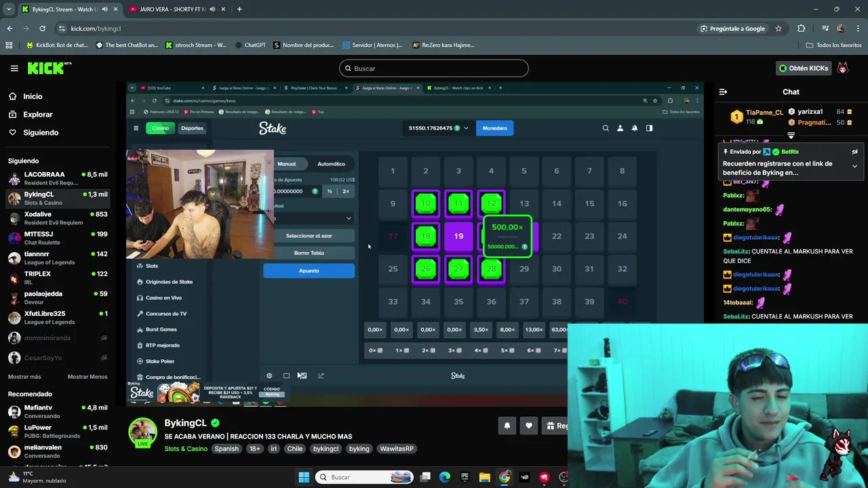The image size is (868, 488).
Task: Select the WawitasRP tag
Action: pyautogui.click(x=397, y=449)
